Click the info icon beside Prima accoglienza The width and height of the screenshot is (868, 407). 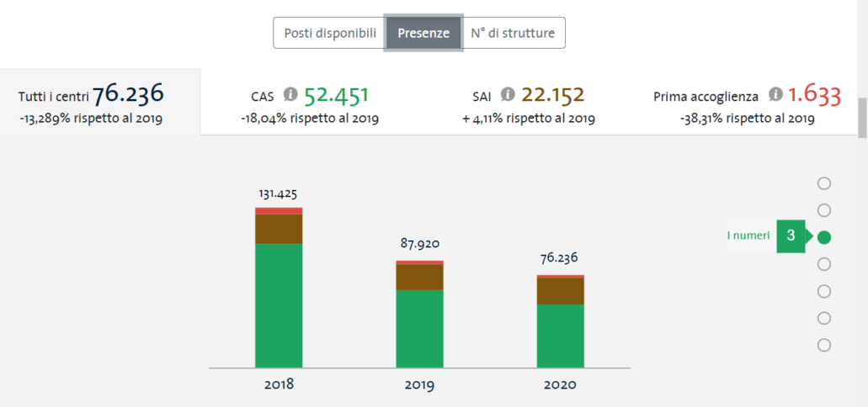coord(775,94)
